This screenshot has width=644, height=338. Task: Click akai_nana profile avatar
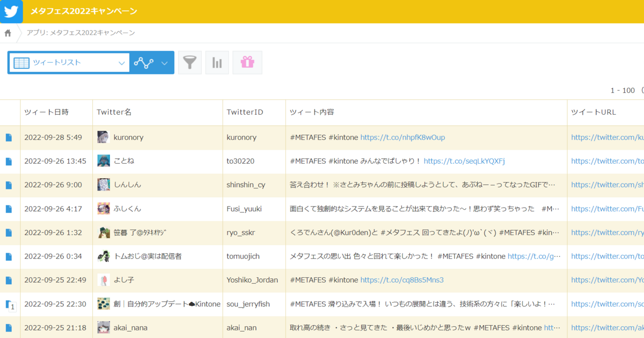click(104, 327)
